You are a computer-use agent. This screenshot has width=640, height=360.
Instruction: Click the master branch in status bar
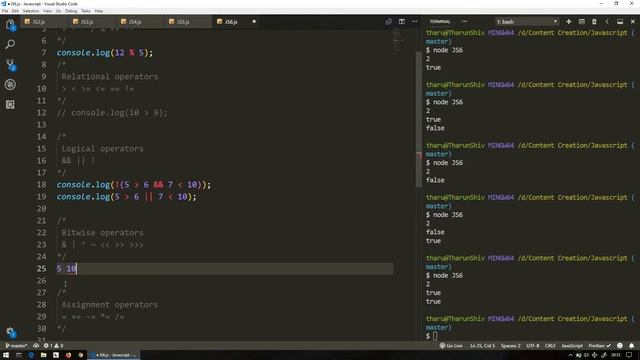pos(16,346)
